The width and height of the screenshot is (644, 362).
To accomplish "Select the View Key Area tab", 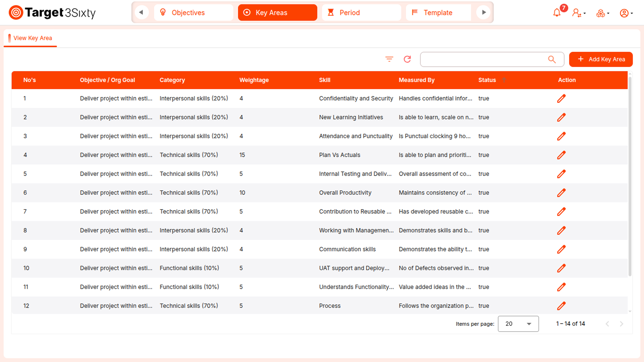I will point(33,38).
